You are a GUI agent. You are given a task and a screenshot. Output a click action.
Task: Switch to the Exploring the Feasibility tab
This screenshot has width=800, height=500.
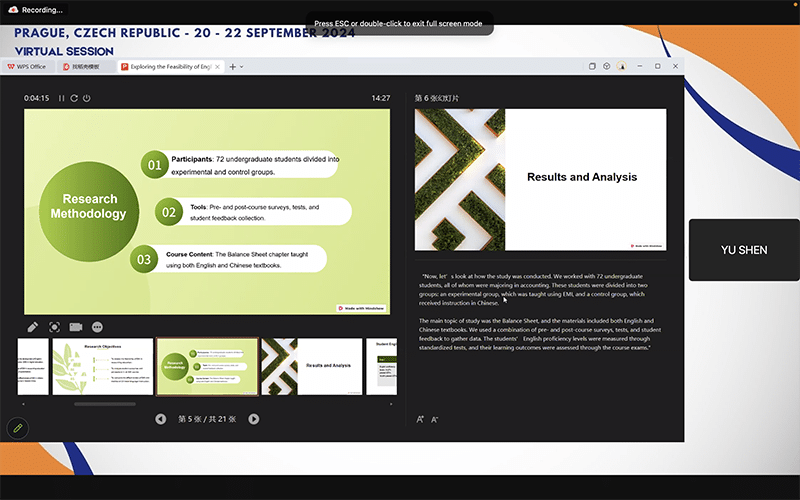coord(170,67)
